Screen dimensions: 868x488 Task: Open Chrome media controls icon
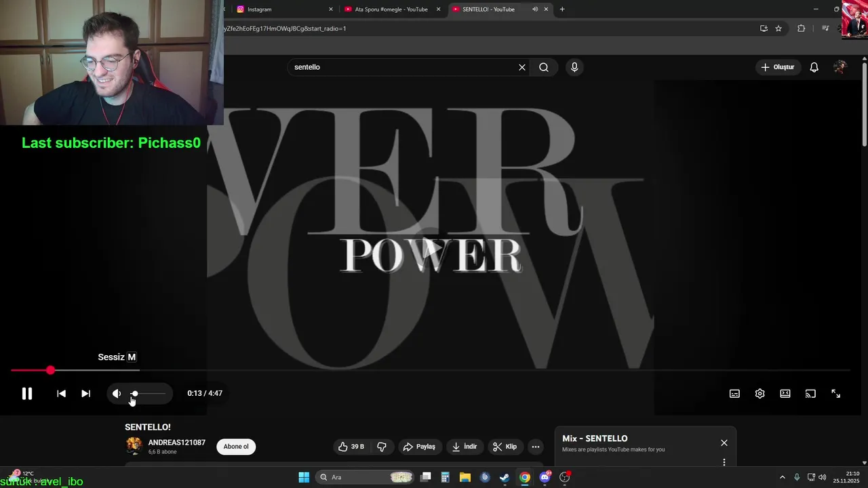[x=825, y=28]
